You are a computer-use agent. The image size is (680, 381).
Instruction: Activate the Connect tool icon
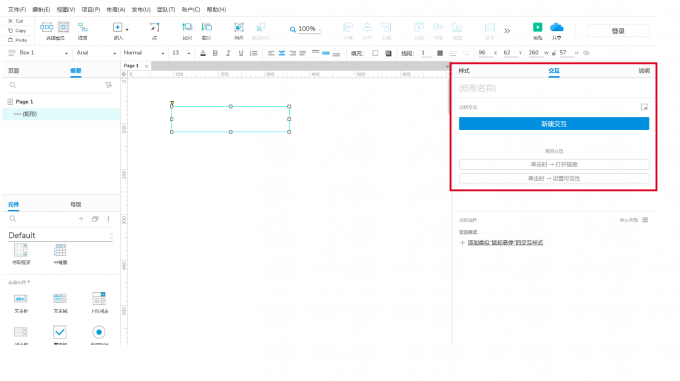pyautogui.click(x=82, y=28)
